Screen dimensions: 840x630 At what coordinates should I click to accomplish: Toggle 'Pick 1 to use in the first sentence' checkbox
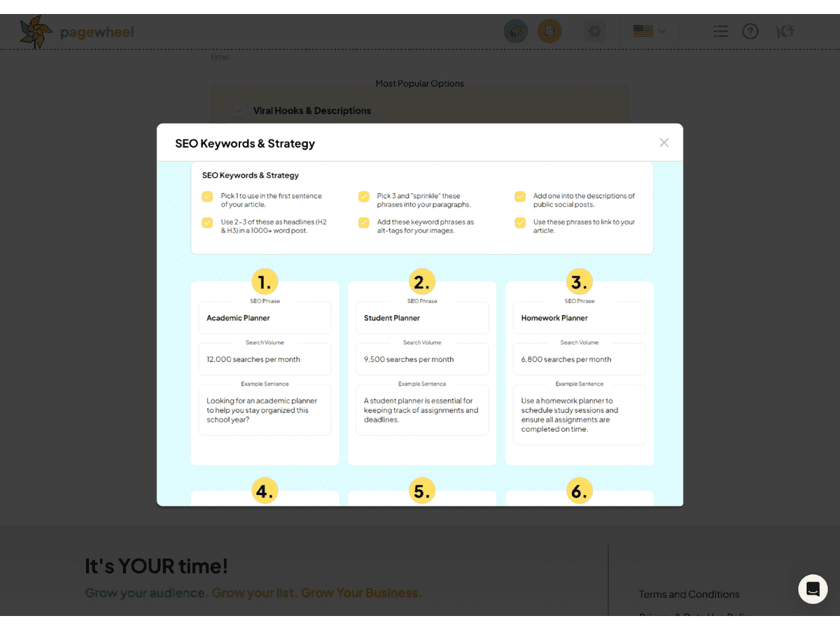[x=207, y=197]
